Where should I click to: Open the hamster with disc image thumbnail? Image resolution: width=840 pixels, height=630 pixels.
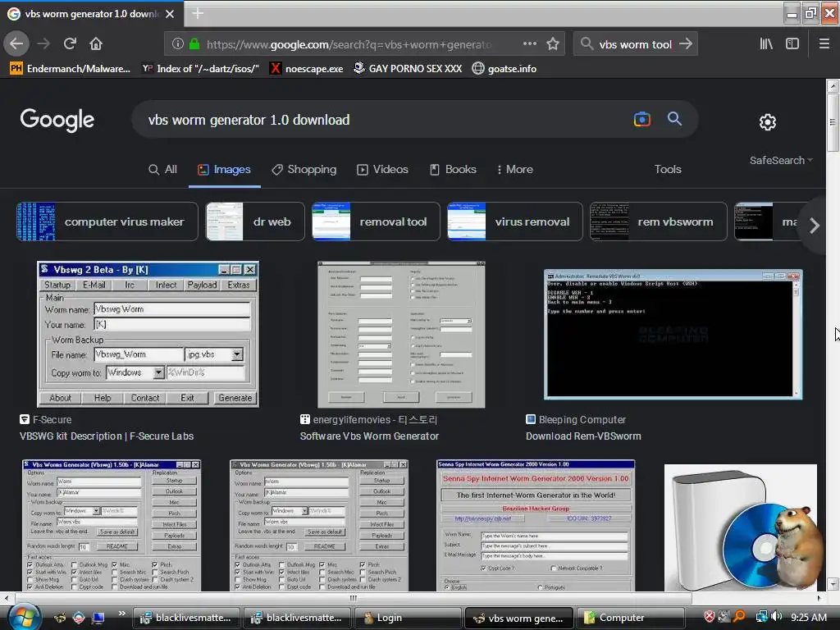(741, 527)
